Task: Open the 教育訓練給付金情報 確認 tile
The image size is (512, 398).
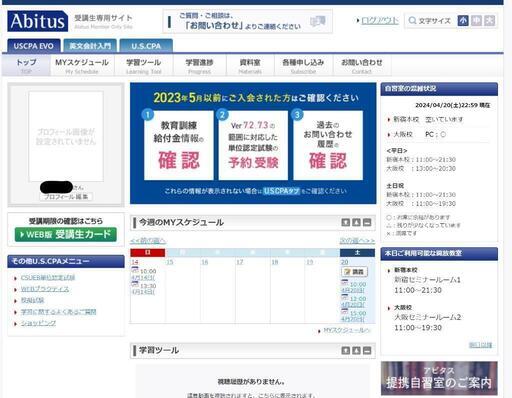Action: (179, 145)
